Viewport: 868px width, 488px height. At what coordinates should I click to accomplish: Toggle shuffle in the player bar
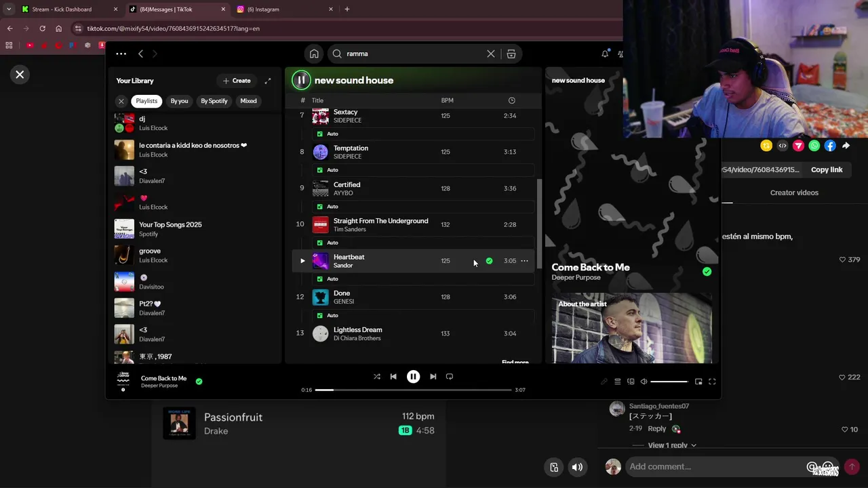click(x=377, y=377)
